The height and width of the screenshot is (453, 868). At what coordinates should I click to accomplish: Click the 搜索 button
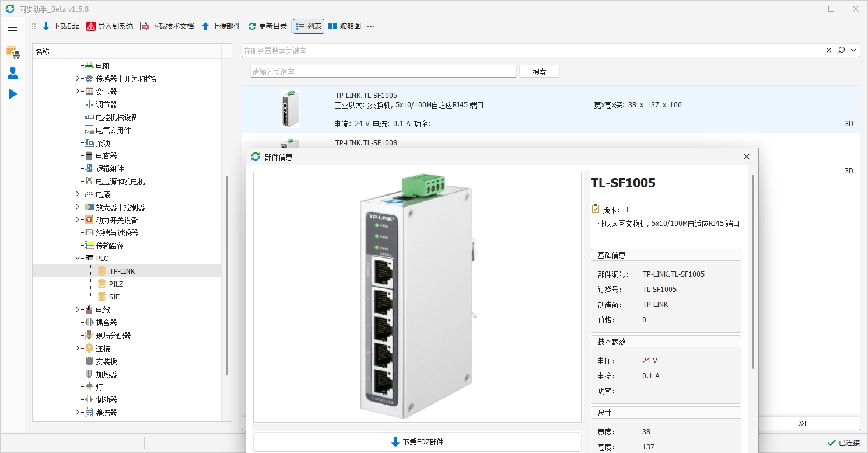[x=540, y=72]
